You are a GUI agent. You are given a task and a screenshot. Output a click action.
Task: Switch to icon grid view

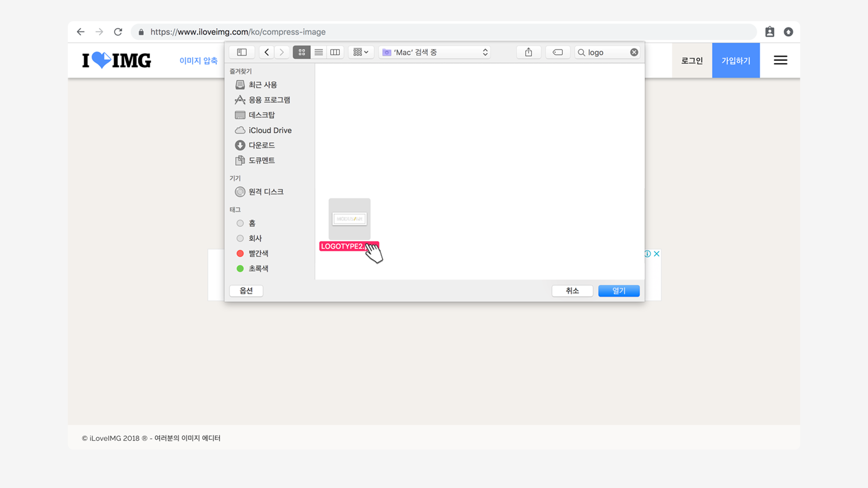(302, 52)
